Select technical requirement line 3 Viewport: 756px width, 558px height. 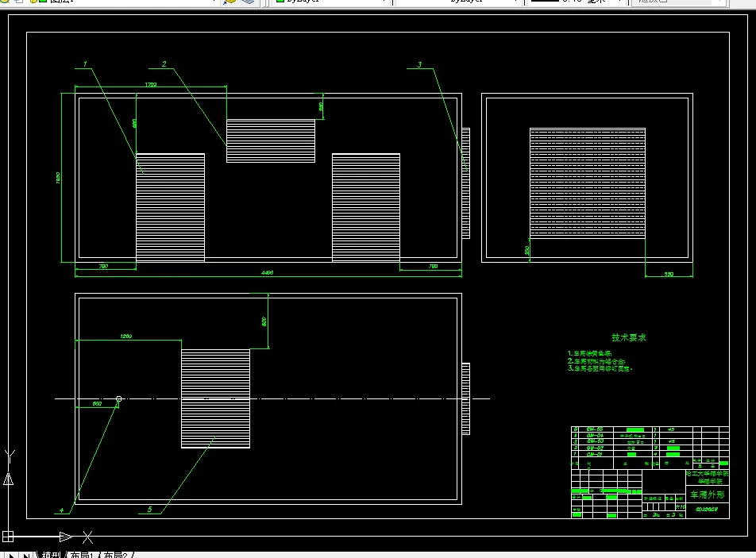pyautogui.click(x=600, y=368)
